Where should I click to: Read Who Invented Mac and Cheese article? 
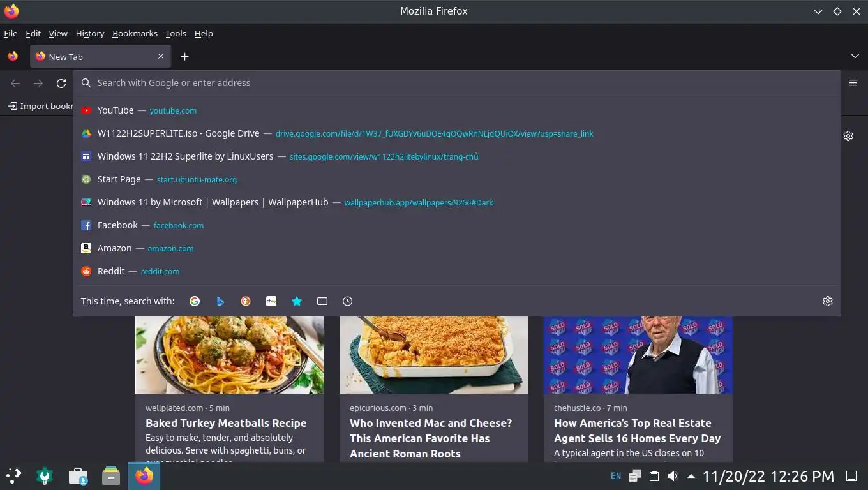pos(431,438)
